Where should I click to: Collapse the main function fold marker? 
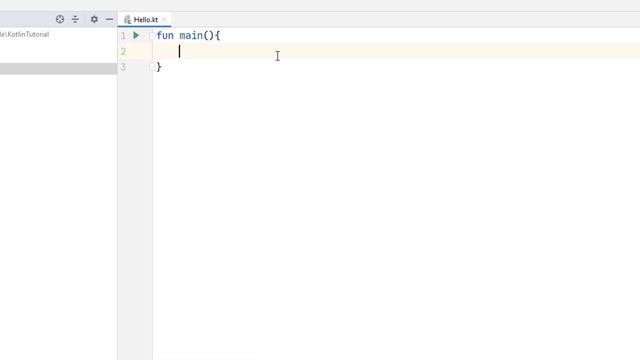coord(152,36)
